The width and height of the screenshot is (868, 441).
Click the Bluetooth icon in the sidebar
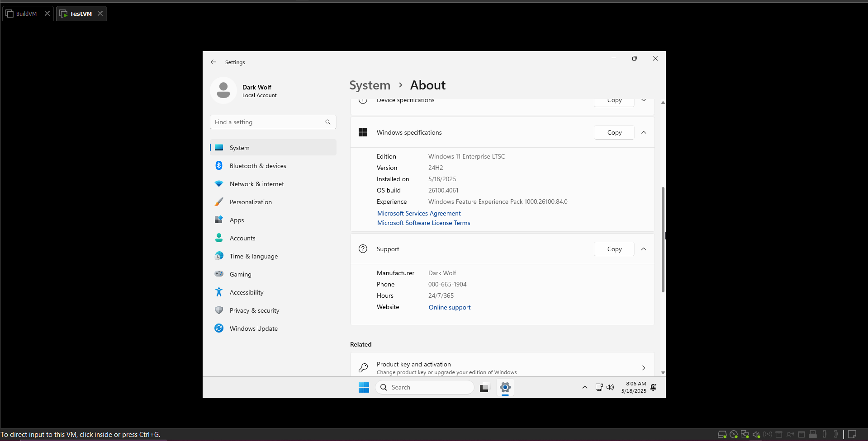[x=219, y=165]
